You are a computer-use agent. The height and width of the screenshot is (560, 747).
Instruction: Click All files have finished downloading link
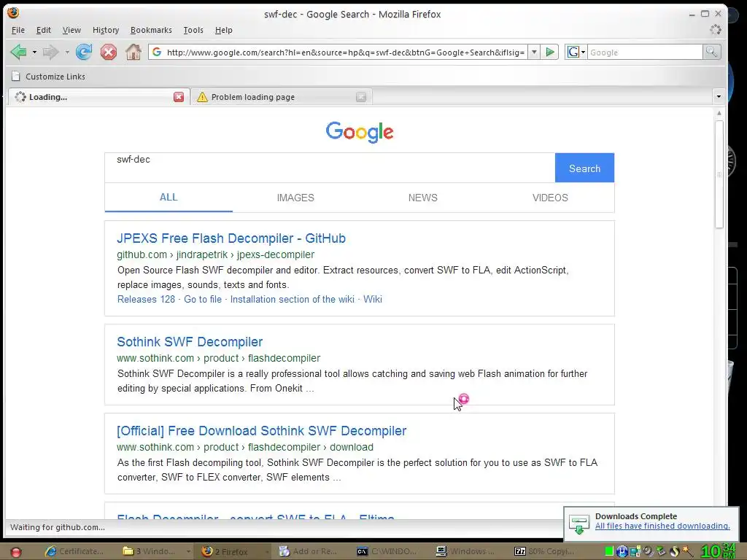tap(662, 526)
